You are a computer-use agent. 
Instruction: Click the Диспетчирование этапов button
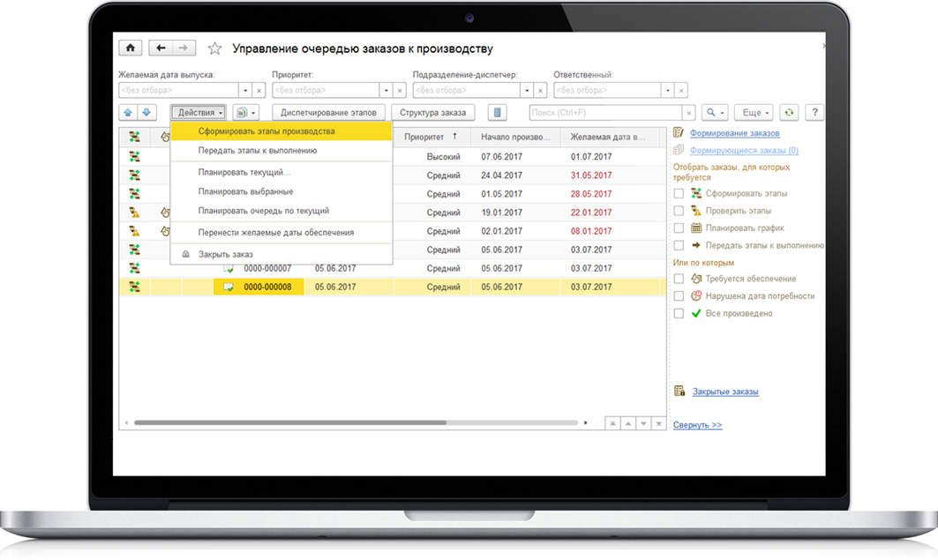coord(328,112)
